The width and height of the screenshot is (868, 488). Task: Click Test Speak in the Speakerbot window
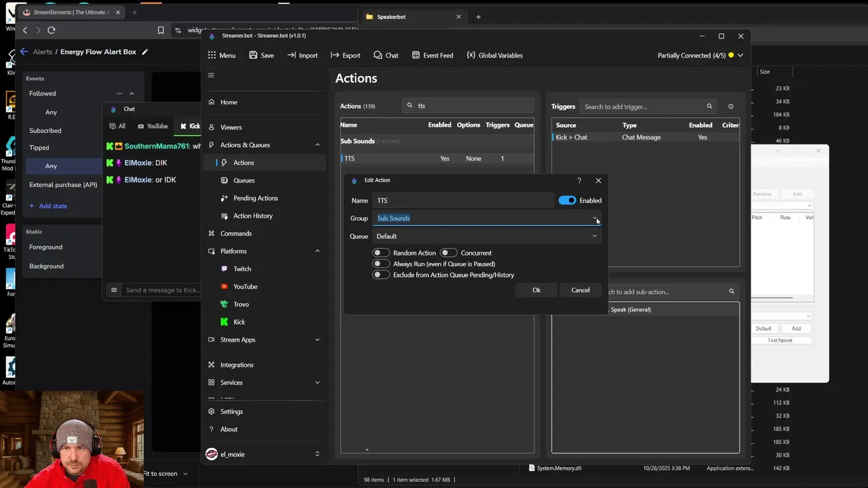coord(780,340)
